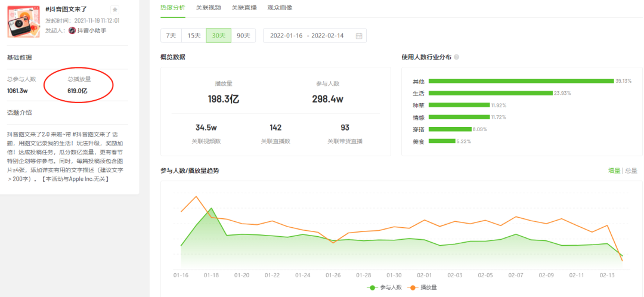Toggle 播放量 legend series

422,287
